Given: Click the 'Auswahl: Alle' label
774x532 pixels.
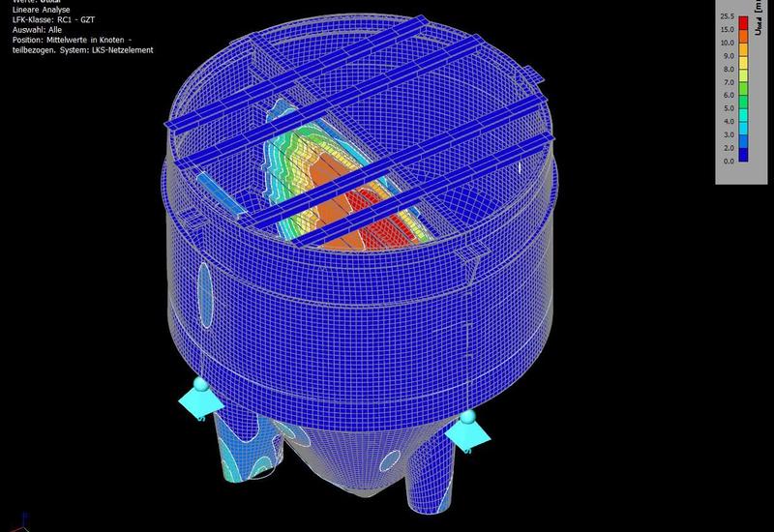Looking at the screenshot, I should point(26,29).
